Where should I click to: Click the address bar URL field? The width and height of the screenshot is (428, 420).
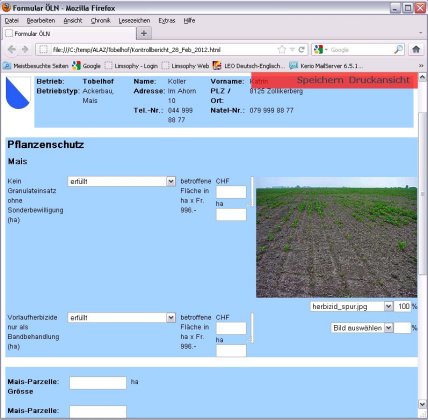(x=163, y=50)
